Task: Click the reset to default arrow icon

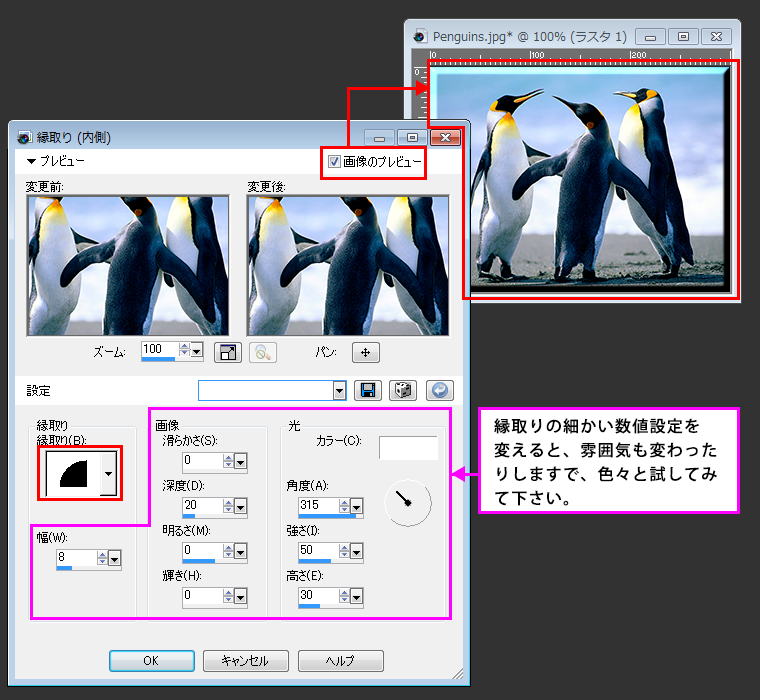Action: [x=438, y=391]
